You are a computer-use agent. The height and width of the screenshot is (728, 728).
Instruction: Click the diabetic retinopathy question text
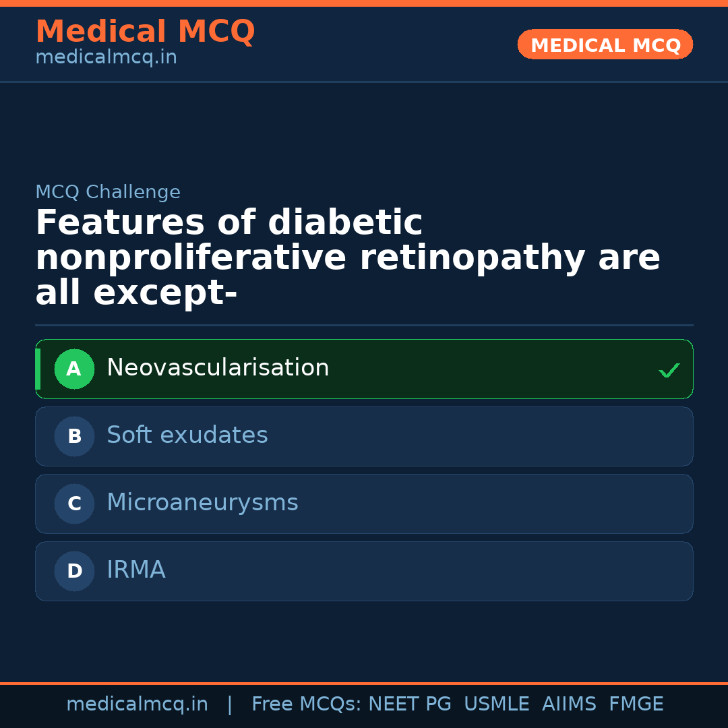click(x=347, y=258)
